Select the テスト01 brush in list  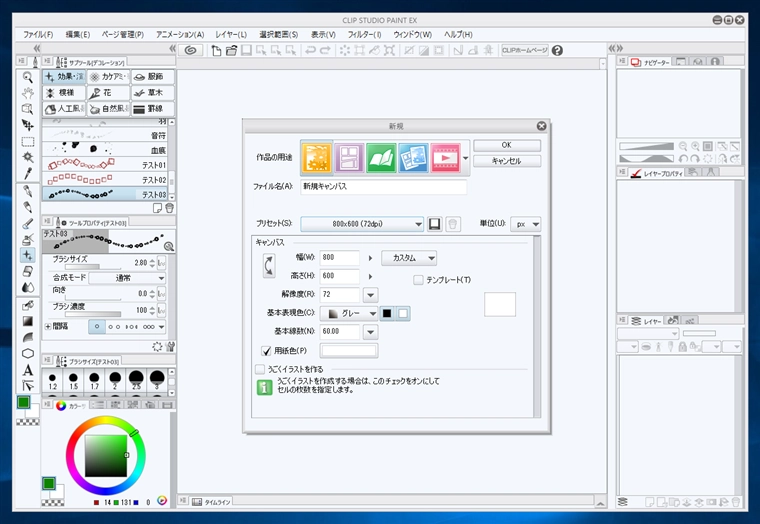coord(105,165)
